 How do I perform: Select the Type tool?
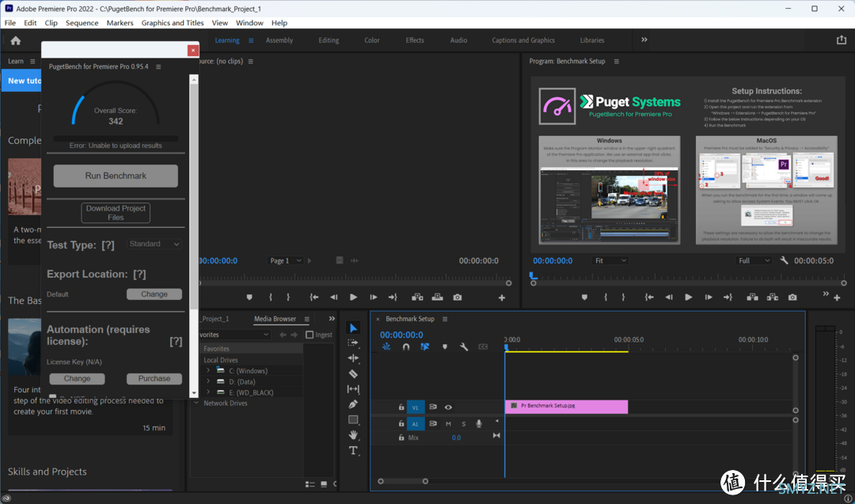(x=353, y=451)
